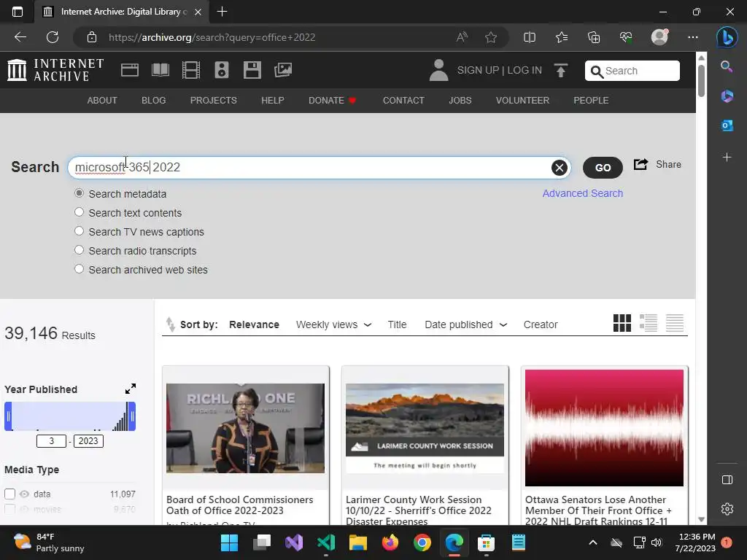Select Search archived web sites option
Viewport: 747px width, 560px height.
tap(79, 269)
